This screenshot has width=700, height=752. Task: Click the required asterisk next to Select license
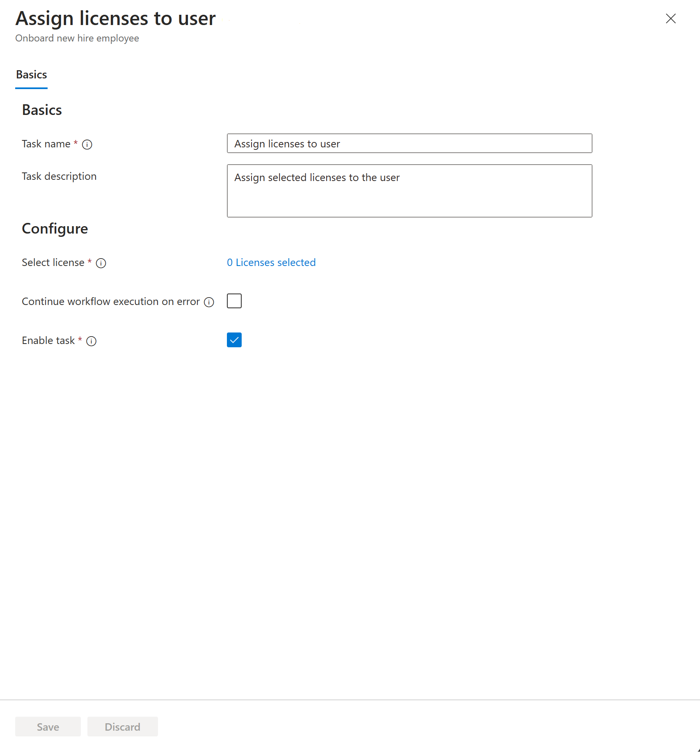coord(89,262)
